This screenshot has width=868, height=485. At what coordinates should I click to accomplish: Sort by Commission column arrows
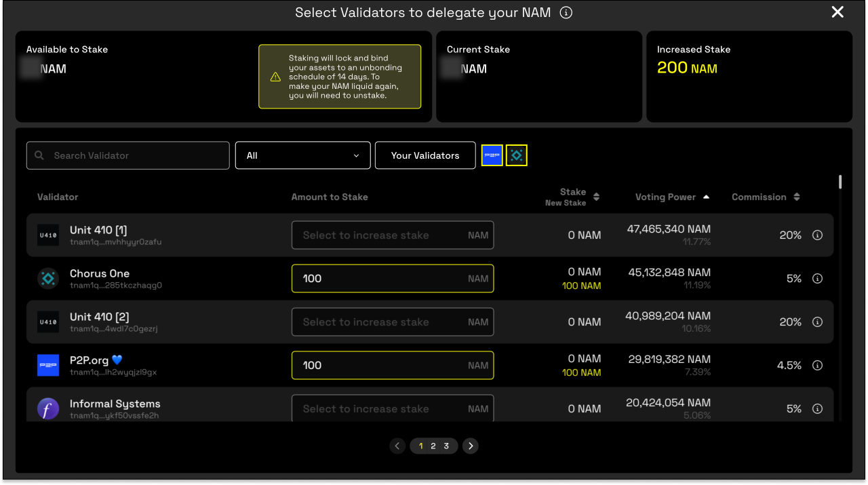pyautogui.click(x=797, y=197)
